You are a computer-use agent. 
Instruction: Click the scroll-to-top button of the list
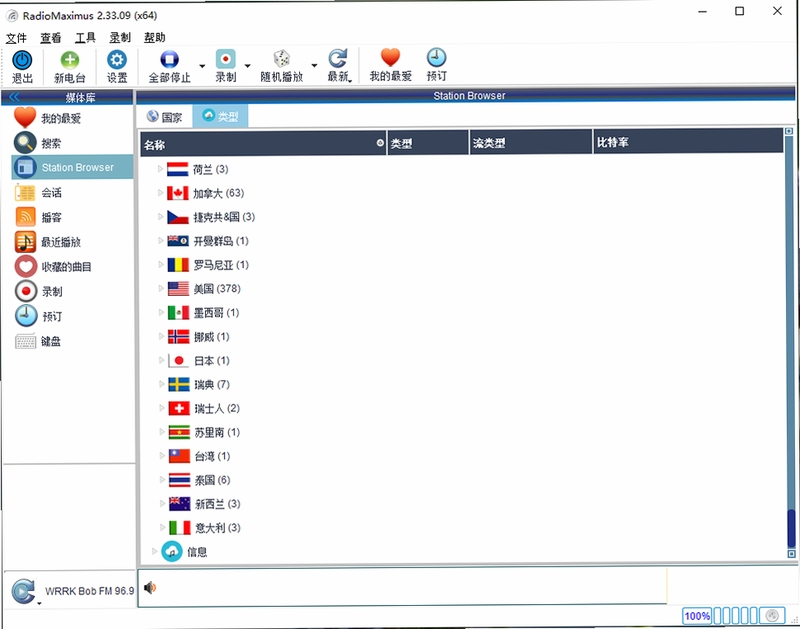click(x=789, y=131)
